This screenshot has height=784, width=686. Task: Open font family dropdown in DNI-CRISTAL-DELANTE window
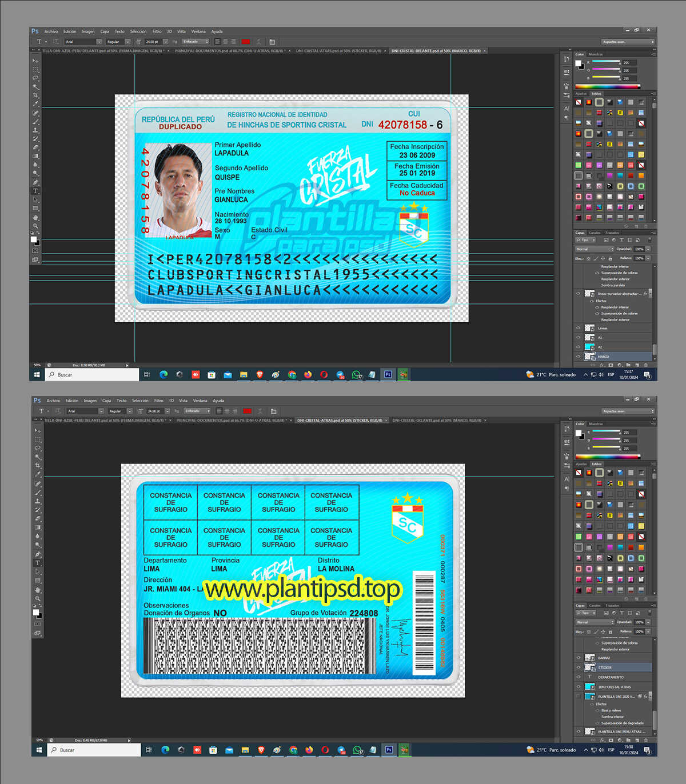(x=99, y=42)
